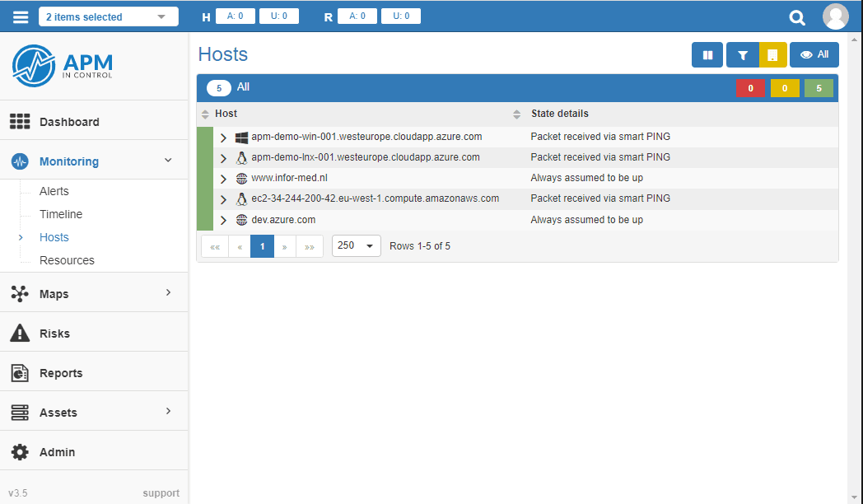This screenshot has width=863, height=504.
Task: Open Timeline under Monitoring
Action: click(x=61, y=214)
